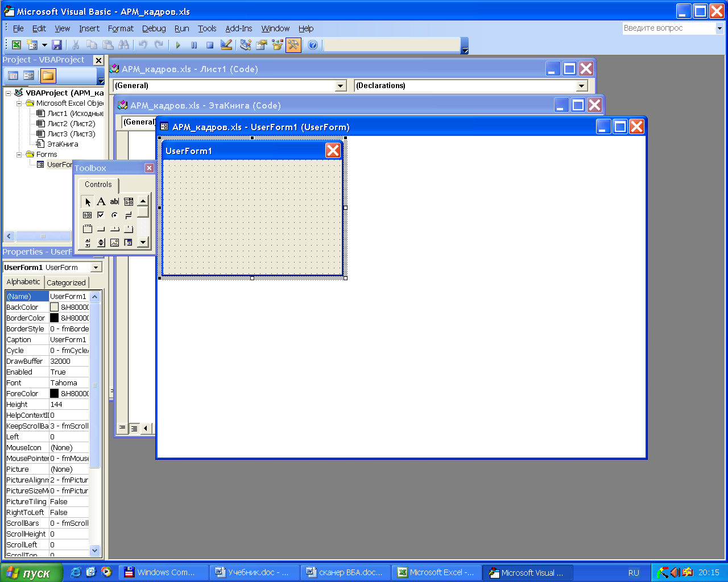Open the (Declarations) procedure dropdown
Image resolution: width=728 pixels, height=582 pixels.
click(x=581, y=86)
